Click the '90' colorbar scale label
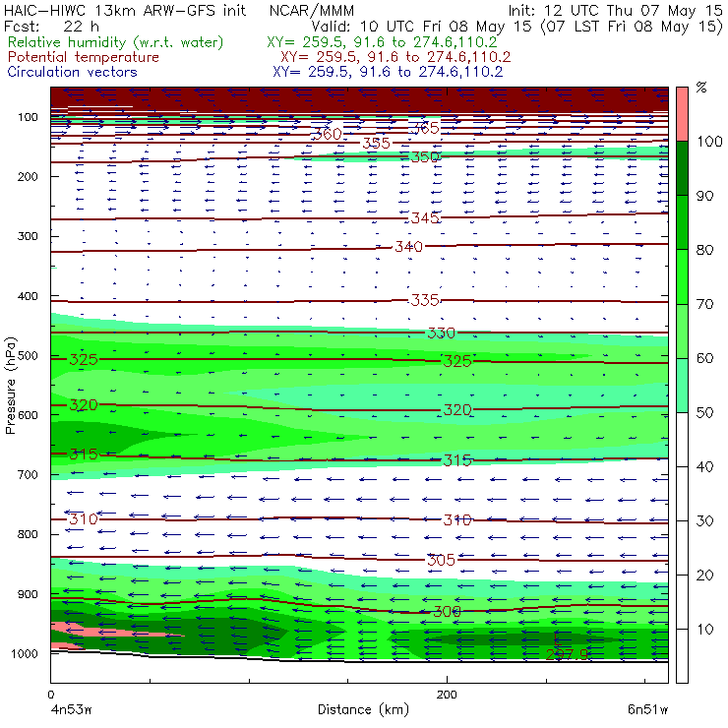Image resolution: width=728 pixels, height=728 pixels. coord(704,196)
